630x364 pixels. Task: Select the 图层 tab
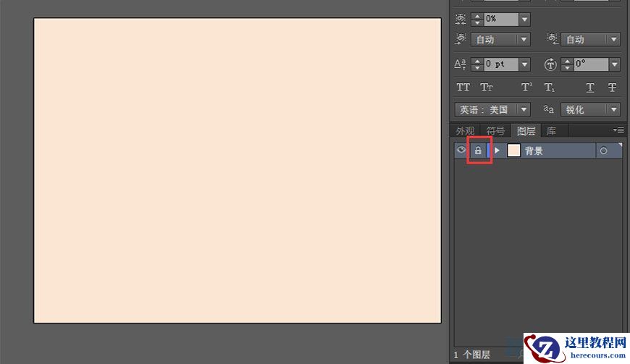[526, 131]
